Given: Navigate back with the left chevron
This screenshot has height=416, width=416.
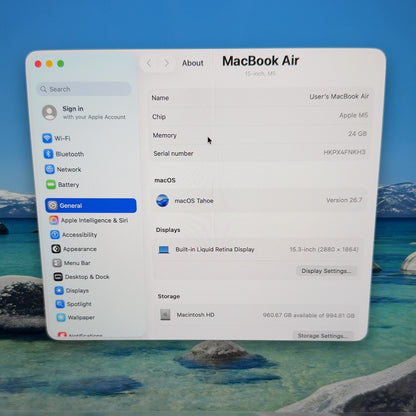Looking at the screenshot, I should pos(149,63).
